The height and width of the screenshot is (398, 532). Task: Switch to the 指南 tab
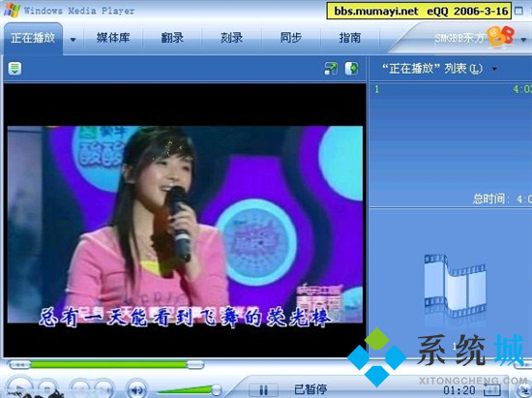[x=350, y=38]
